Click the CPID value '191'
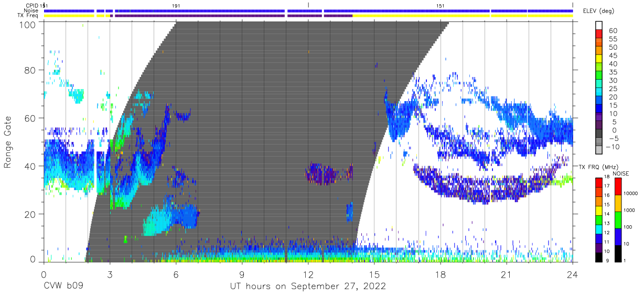Screen dimensions: 644x297 tap(176, 5)
